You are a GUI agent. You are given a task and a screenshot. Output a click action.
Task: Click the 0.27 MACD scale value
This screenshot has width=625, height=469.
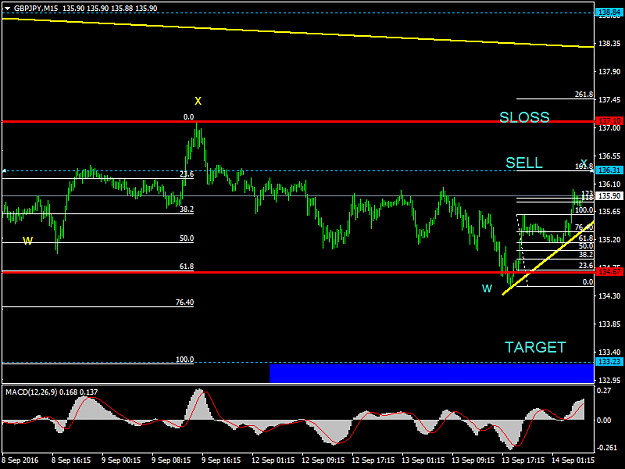pos(604,391)
